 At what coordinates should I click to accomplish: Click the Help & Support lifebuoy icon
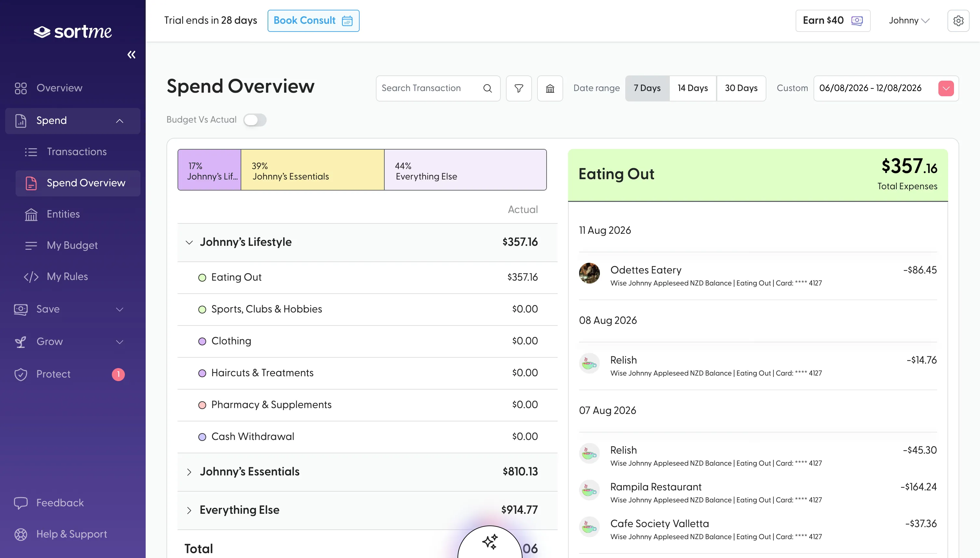pos(21,534)
